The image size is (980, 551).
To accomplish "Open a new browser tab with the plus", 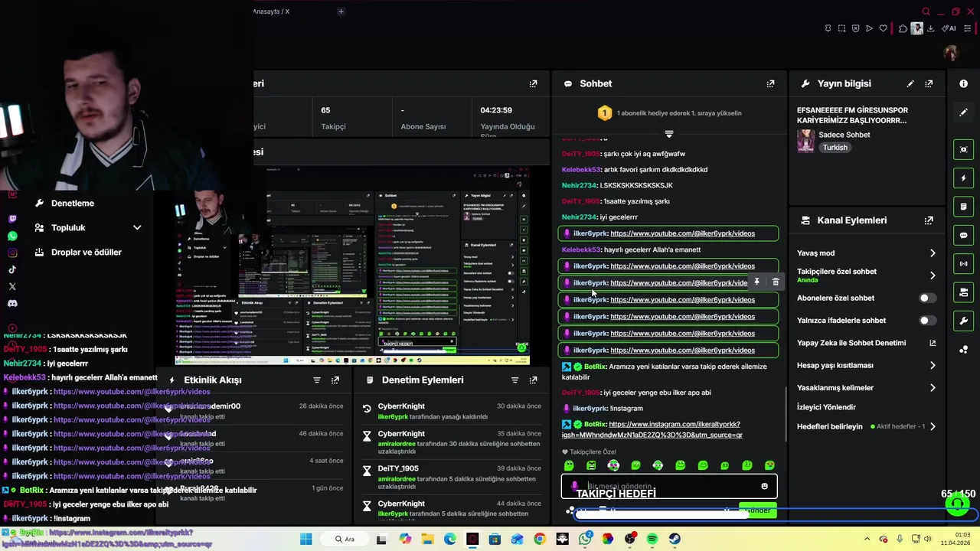I will pos(341,11).
